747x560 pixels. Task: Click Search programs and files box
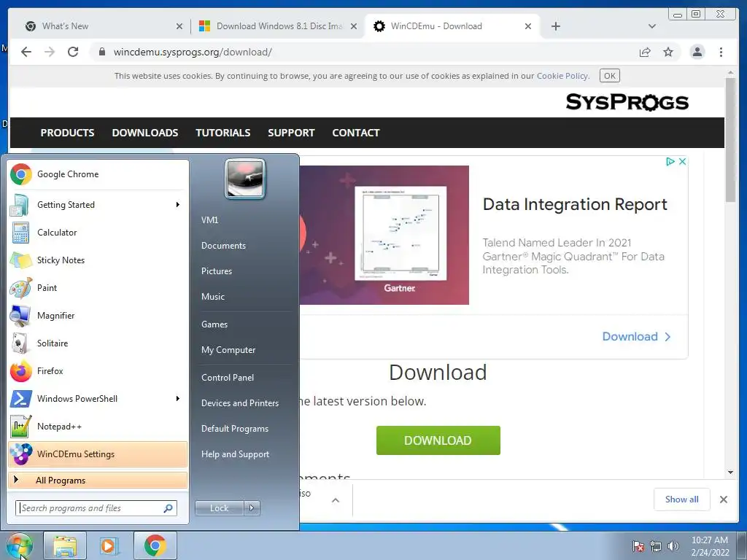pyautogui.click(x=96, y=508)
